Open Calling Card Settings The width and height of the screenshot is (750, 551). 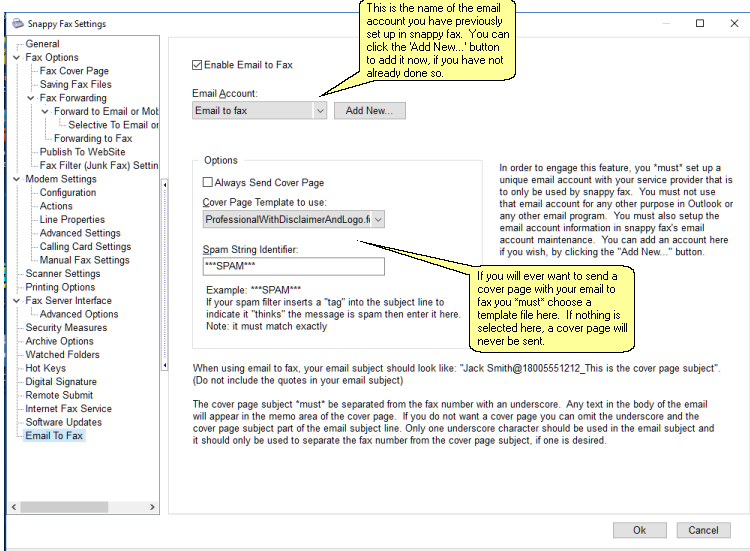click(x=85, y=246)
